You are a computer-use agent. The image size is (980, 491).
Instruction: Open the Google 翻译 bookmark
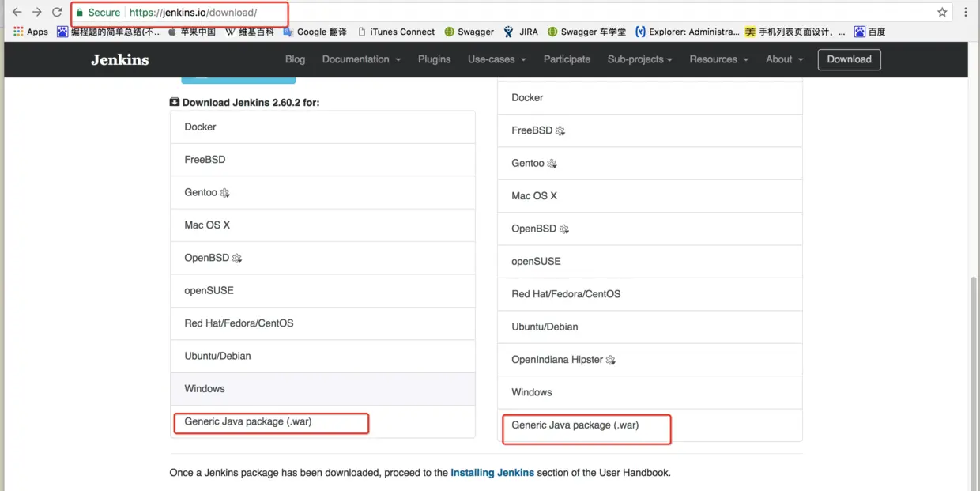point(315,32)
